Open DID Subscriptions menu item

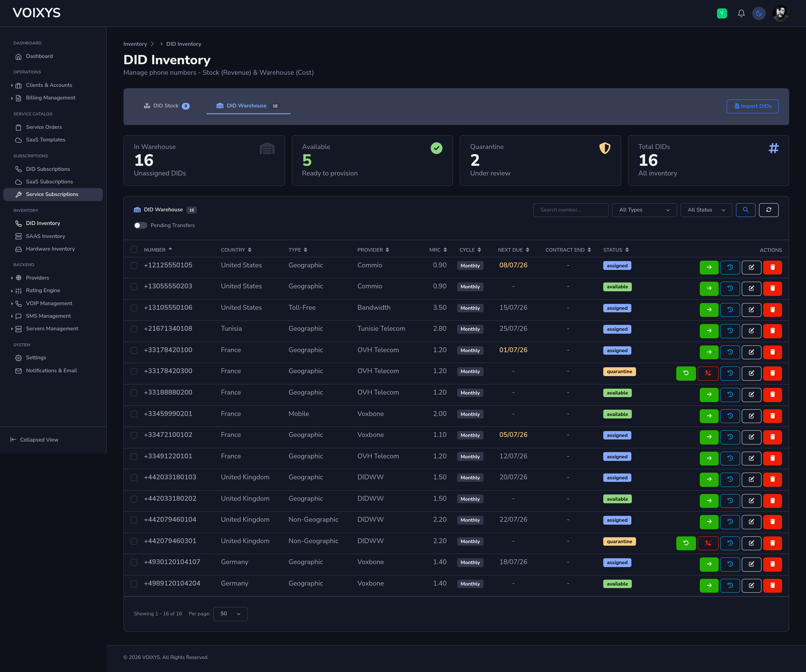tap(48, 169)
